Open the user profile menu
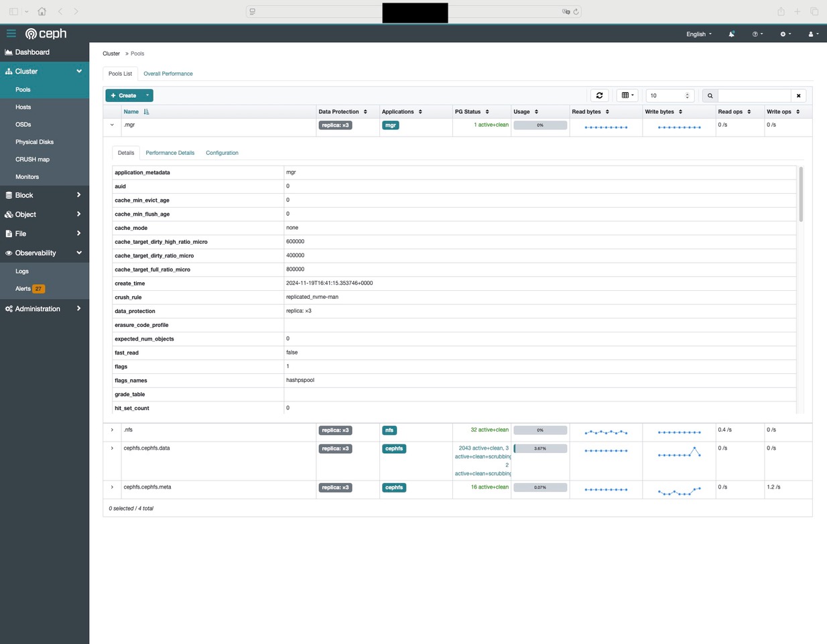The image size is (827, 644). pos(813,34)
